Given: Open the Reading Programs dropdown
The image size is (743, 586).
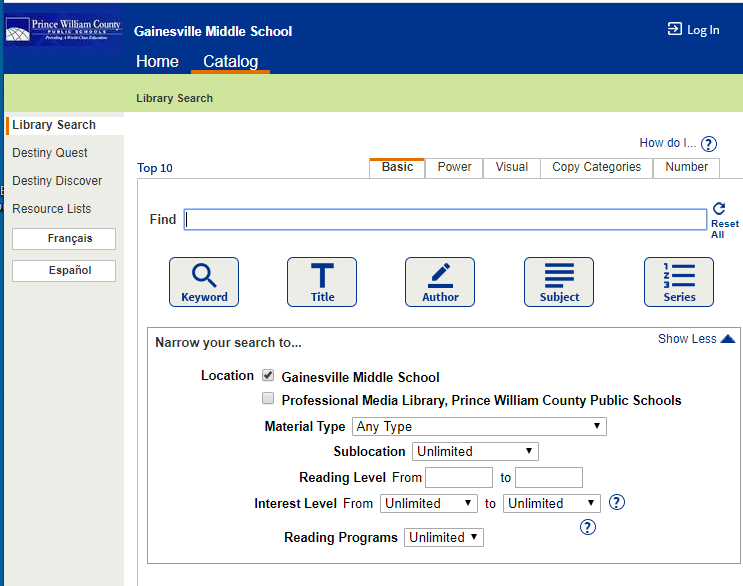Looking at the screenshot, I should click(444, 537).
